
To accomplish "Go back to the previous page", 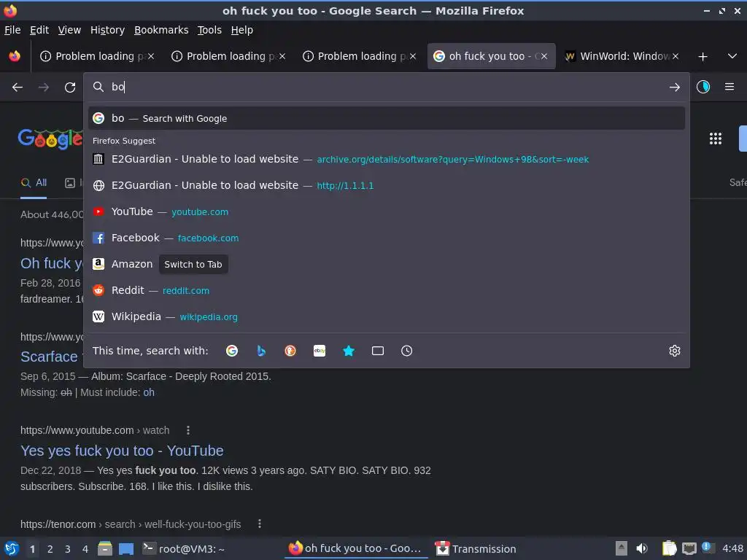I will pyautogui.click(x=18, y=87).
